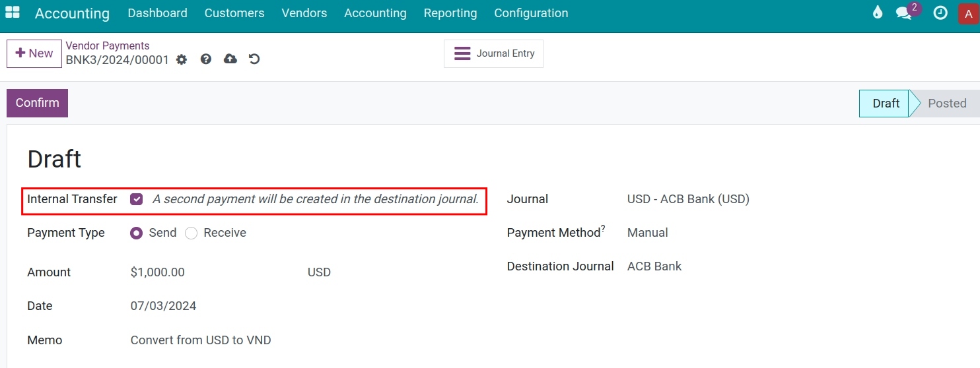
Task: Click the help question mark icon
Action: [206, 59]
